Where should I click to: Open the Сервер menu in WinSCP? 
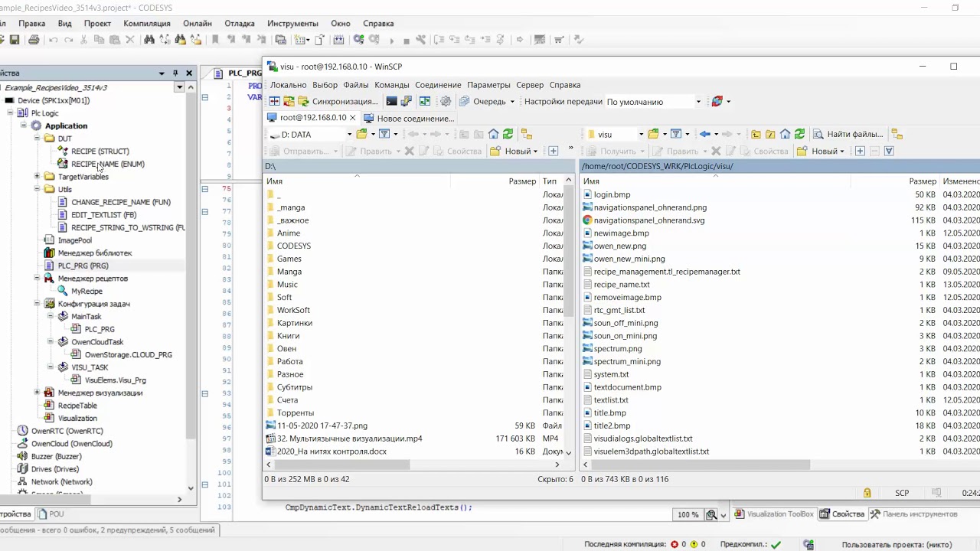pyautogui.click(x=530, y=85)
